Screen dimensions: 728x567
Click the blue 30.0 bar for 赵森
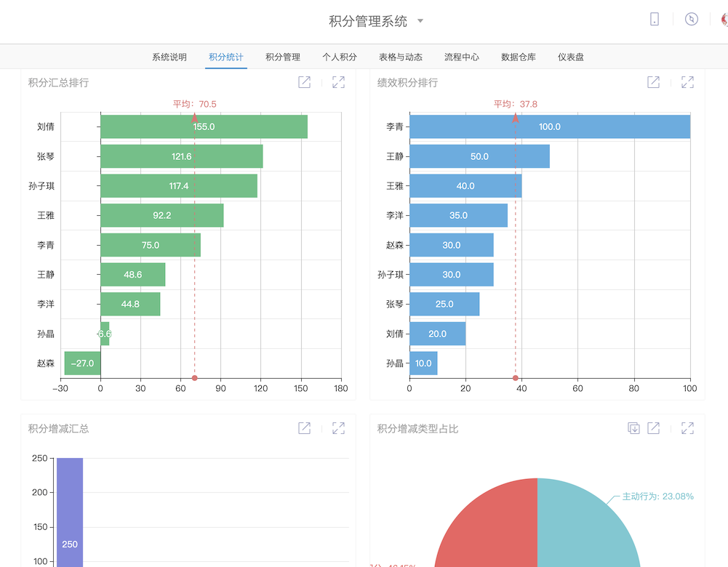click(452, 245)
